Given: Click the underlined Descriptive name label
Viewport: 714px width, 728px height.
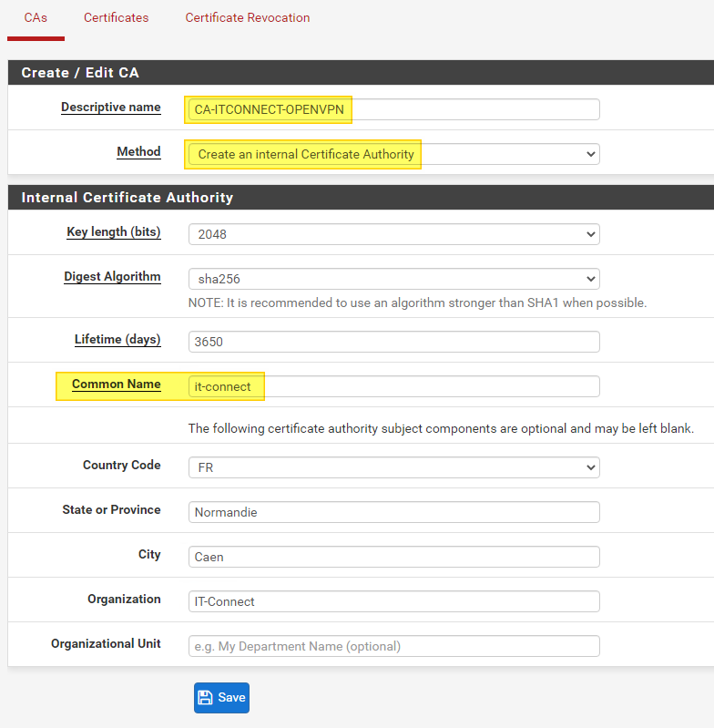Looking at the screenshot, I should pos(110,108).
